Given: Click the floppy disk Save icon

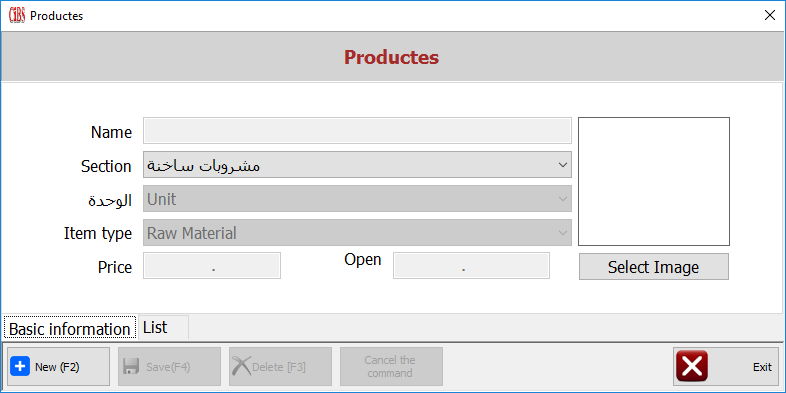Looking at the screenshot, I should point(131,366).
